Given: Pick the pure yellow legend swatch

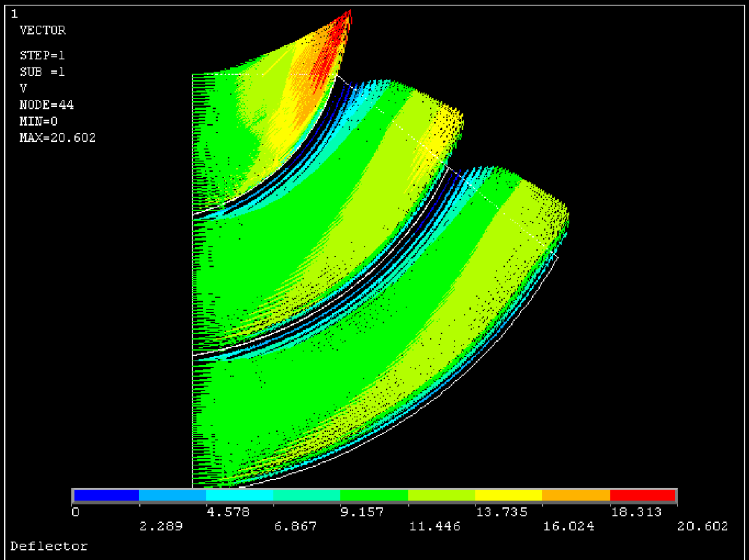Looking at the screenshot, I should [508, 495].
